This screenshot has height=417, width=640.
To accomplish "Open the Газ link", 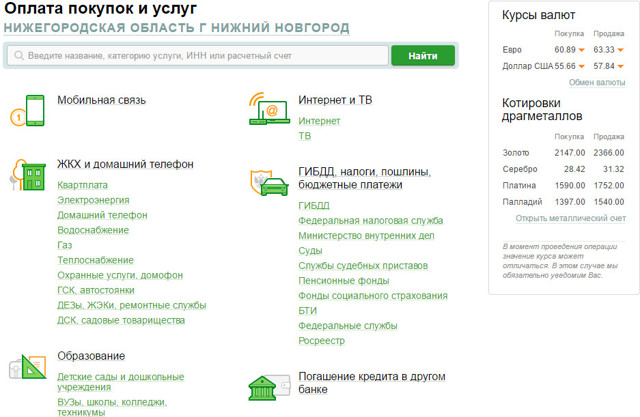I will point(64,245).
